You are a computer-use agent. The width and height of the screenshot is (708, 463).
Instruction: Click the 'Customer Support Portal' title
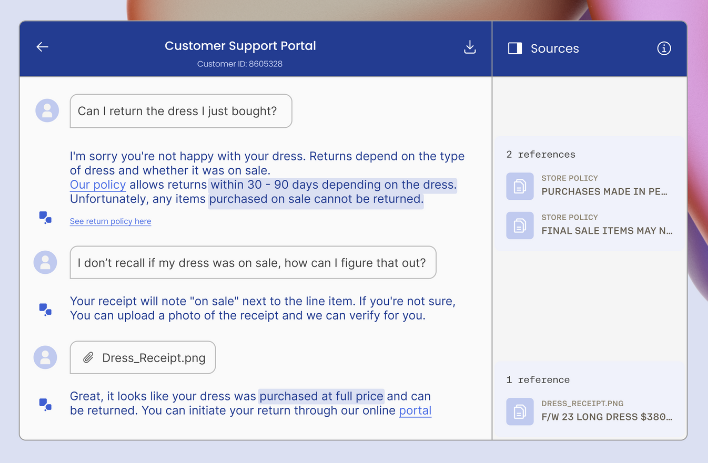pyautogui.click(x=240, y=46)
